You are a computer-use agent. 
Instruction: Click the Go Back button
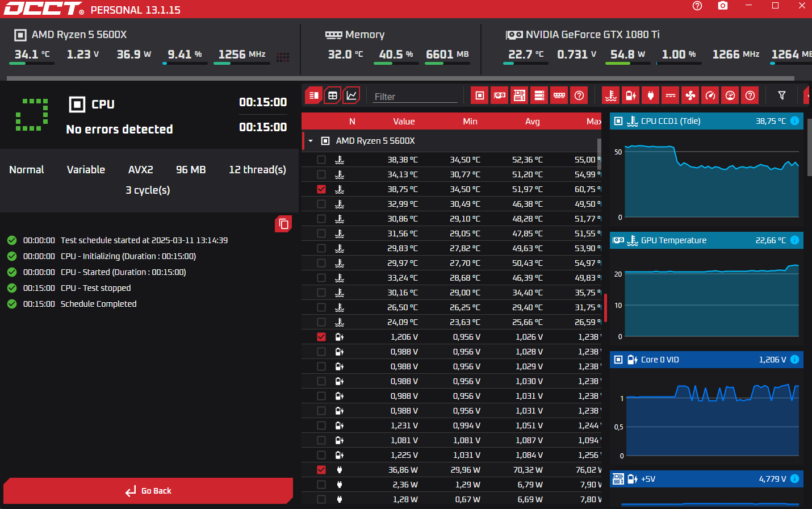[148, 491]
